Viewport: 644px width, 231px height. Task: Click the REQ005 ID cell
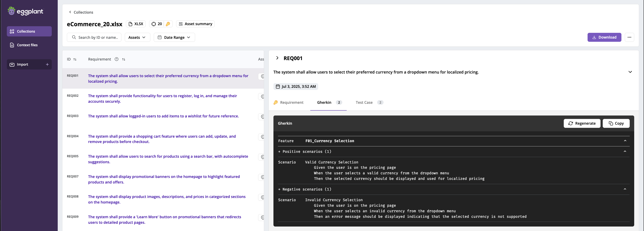pos(72,156)
